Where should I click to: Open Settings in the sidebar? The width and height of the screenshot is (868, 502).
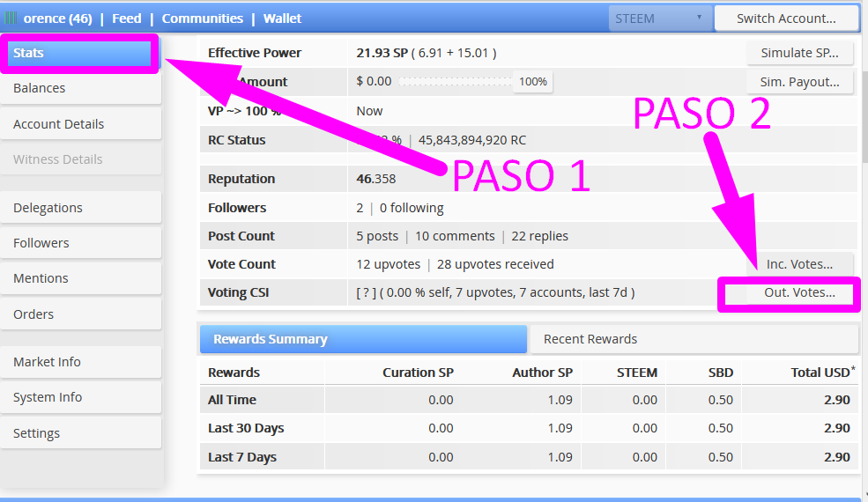(81, 433)
